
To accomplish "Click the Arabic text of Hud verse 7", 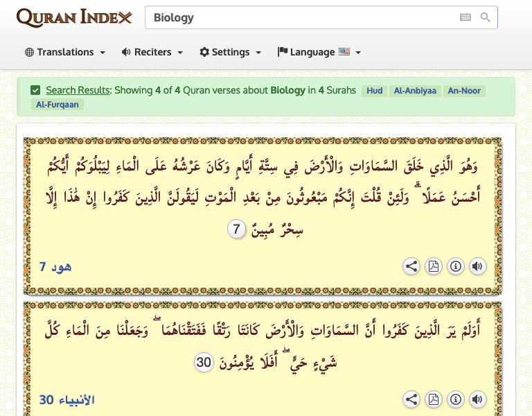I will pyautogui.click(x=263, y=197).
